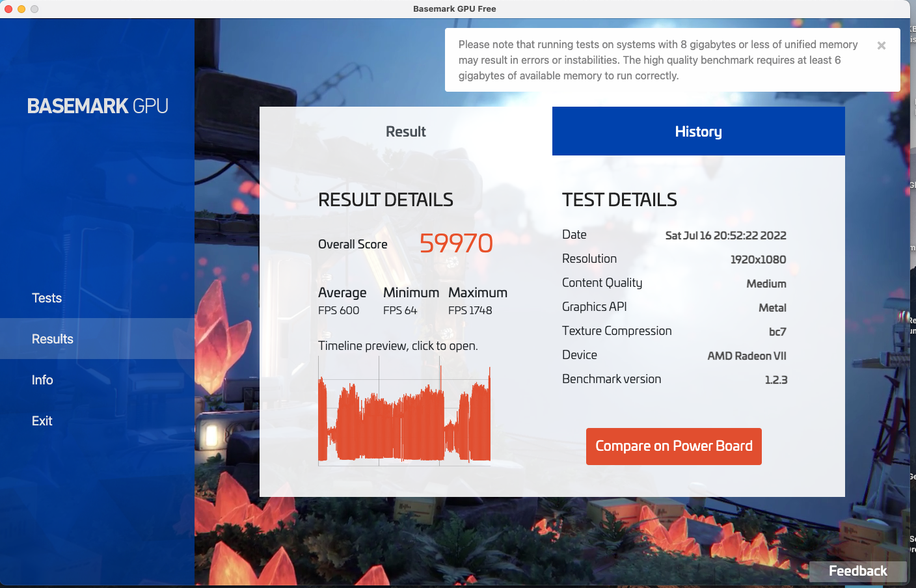Viewport: 916px width, 588px height.
Task: Click the memory warning message text
Action: pos(658,60)
